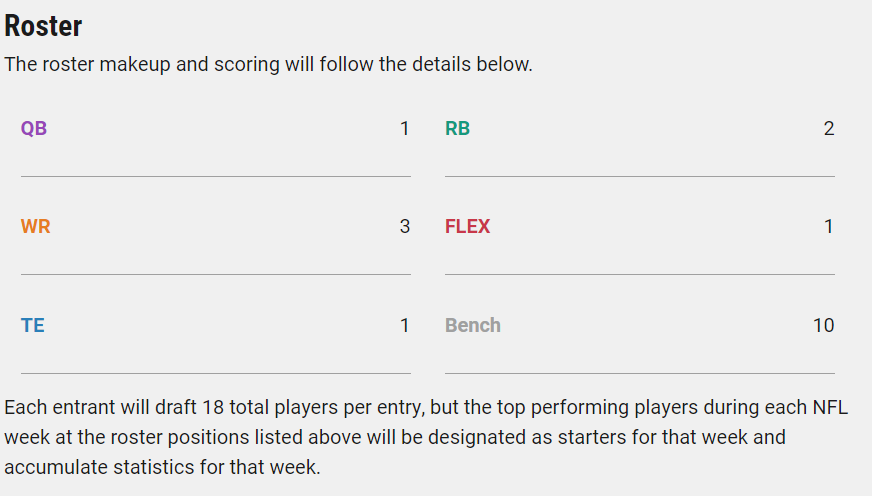Click the gray Bench label
This screenshot has width=872, height=496.
click(x=473, y=325)
